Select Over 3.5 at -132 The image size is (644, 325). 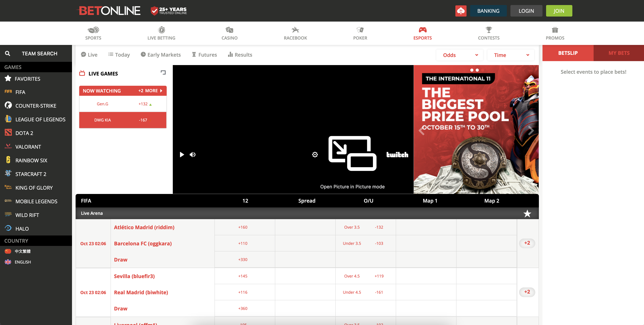point(366,227)
